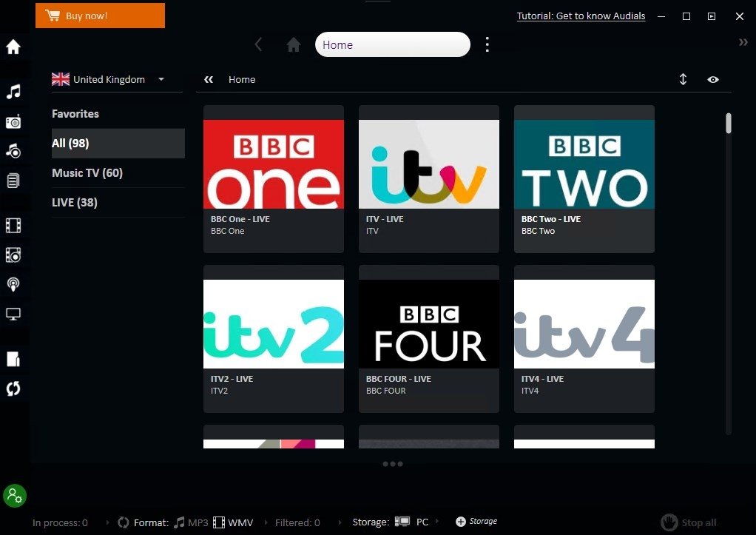Open the Podcasts sidebar icon
The height and width of the screenshot is (535, 756).
[x=13, y=284]
